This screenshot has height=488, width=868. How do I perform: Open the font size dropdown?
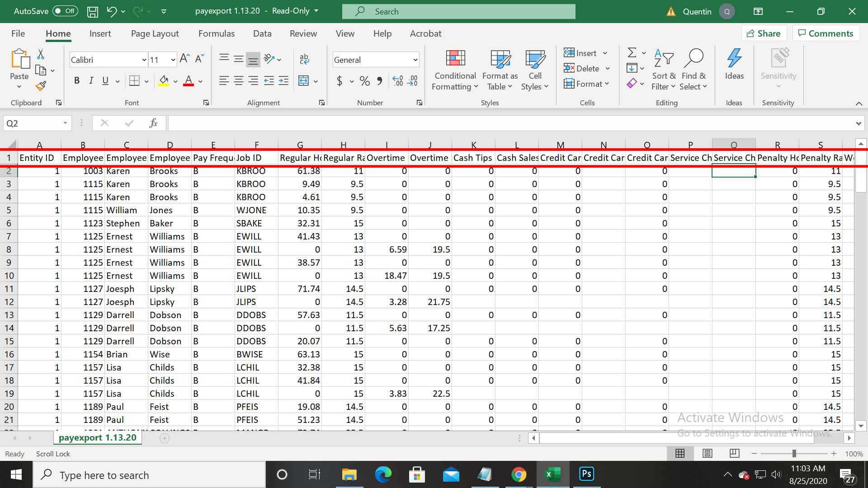pyautogui.click(x=173, y=60)
